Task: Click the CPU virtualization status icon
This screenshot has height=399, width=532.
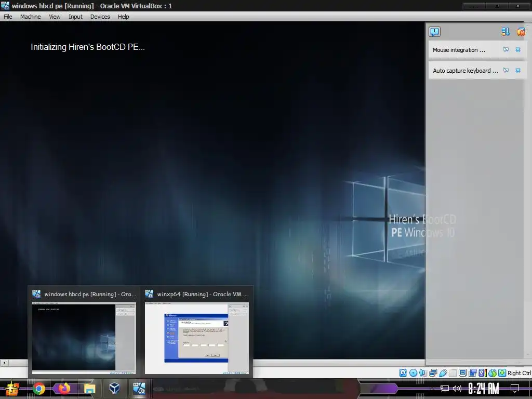Action: [x=483, y=373]
